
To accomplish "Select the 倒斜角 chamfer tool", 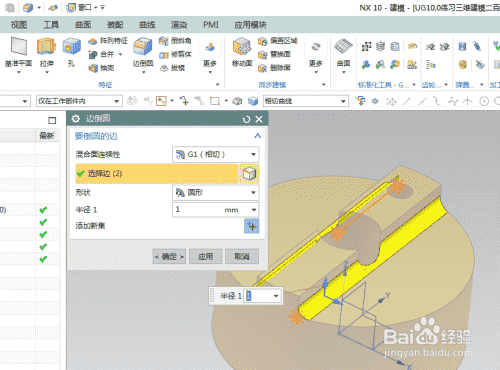I will (175, 41).
